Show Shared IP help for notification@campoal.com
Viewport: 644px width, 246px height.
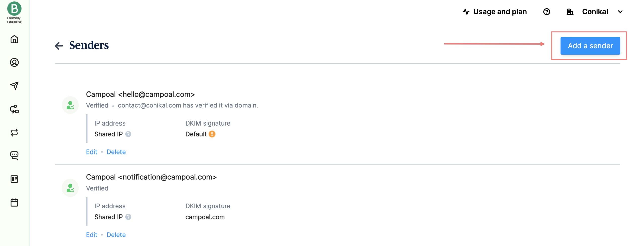click(x=128, y=217)
